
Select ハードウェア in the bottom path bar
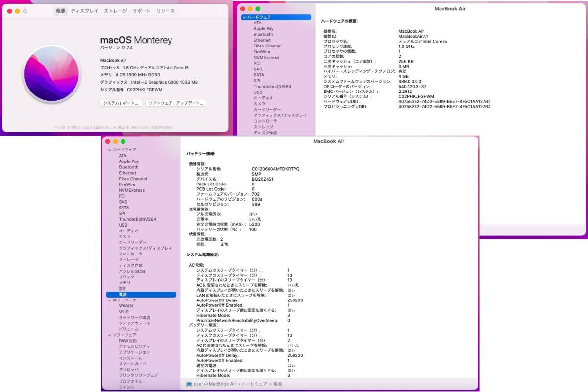click(x=254, y=384)
